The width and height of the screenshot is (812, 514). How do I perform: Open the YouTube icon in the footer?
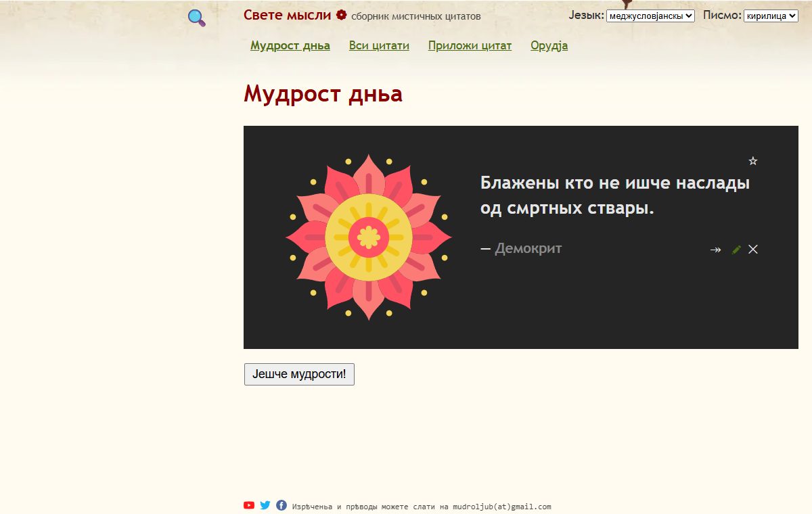point(249,505)
